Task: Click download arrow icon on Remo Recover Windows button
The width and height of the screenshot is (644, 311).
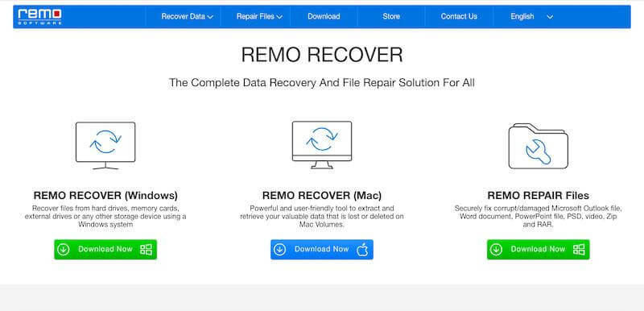Action: [x=64, y=250]
